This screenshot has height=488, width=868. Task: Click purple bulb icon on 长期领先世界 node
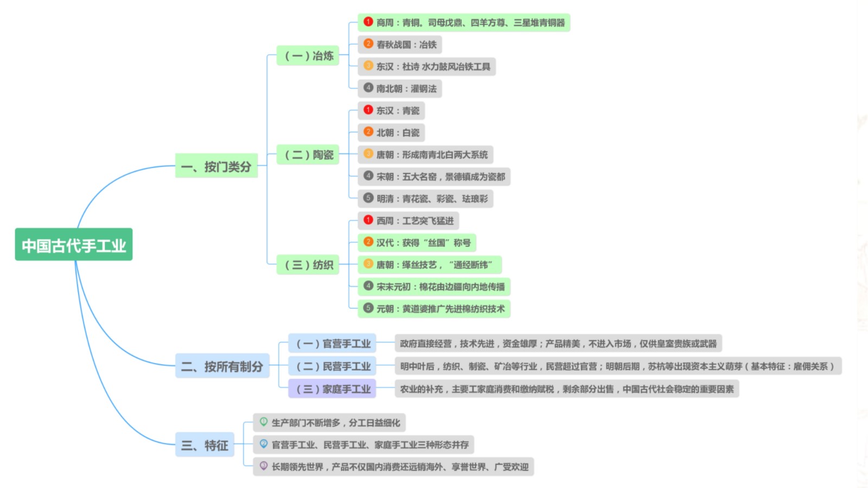pos(264,466)
